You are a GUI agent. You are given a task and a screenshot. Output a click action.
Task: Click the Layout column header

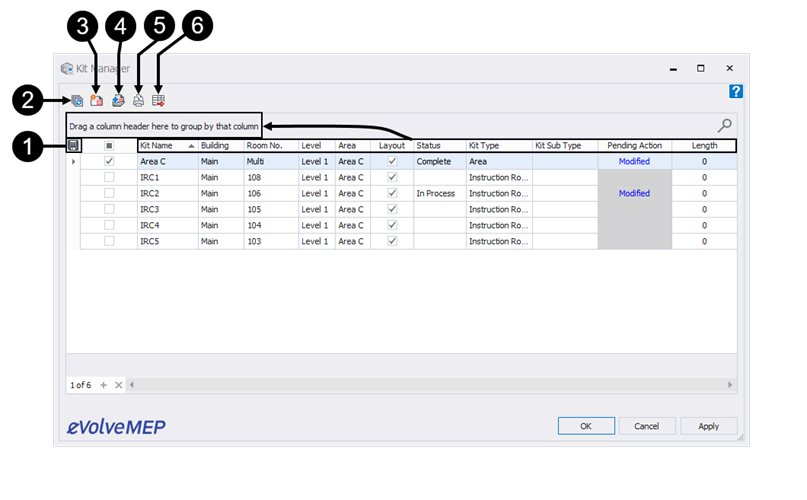click(x=392, y=146)
